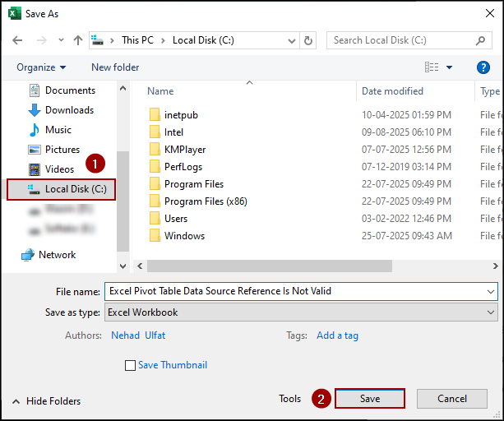
Task: Click the Change your view icon
Action: (432, 67)
